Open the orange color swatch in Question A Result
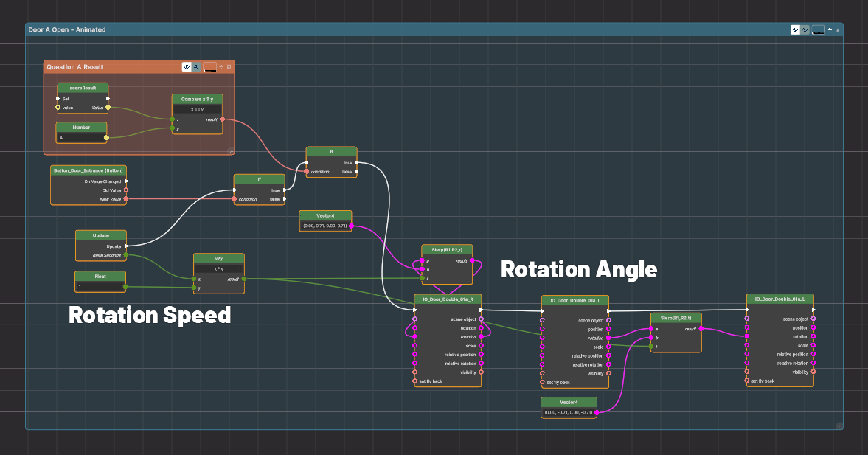This screenshot has height=455, width=868. click(209, 67)
